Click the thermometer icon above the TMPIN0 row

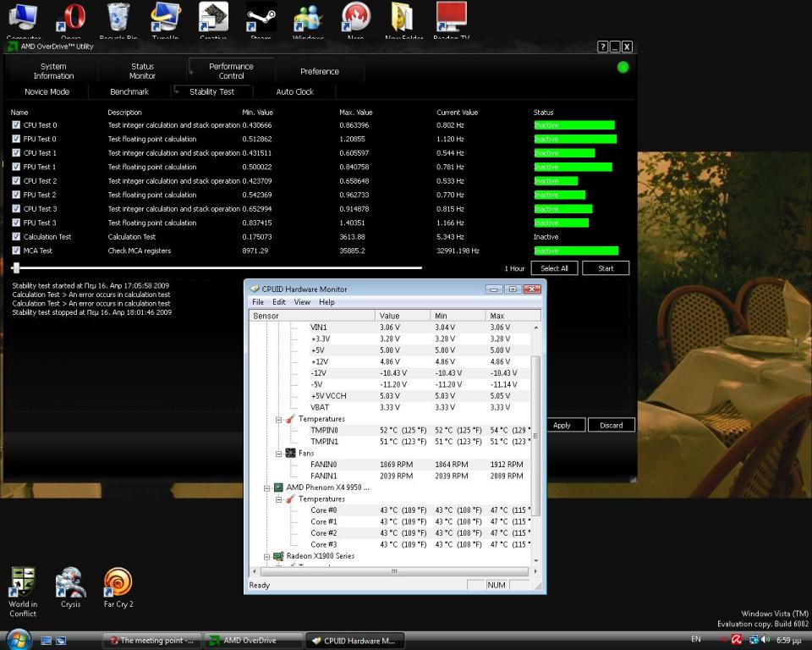tap(290, 419)
